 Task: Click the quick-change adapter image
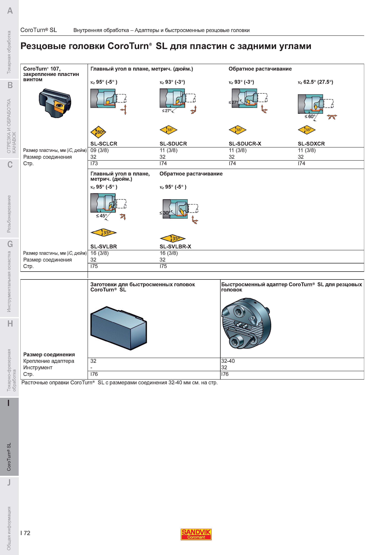[x=246, y=323]
